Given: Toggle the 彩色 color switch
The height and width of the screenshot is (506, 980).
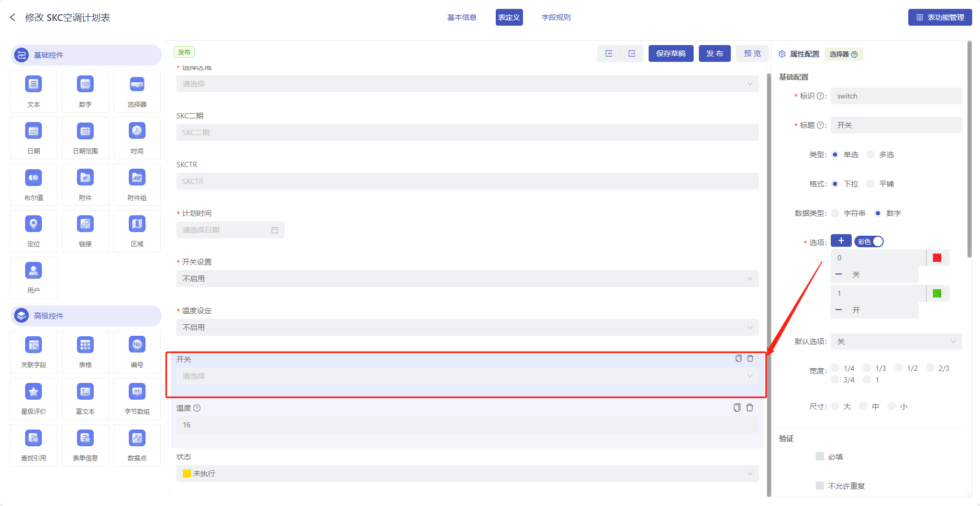Looking at the screenshot, I should point(869,241).
